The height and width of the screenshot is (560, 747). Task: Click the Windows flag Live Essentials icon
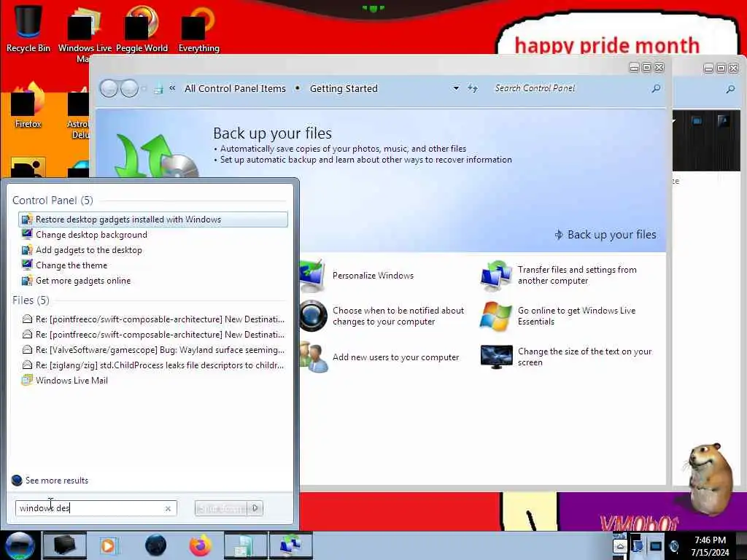click(496, 316)
